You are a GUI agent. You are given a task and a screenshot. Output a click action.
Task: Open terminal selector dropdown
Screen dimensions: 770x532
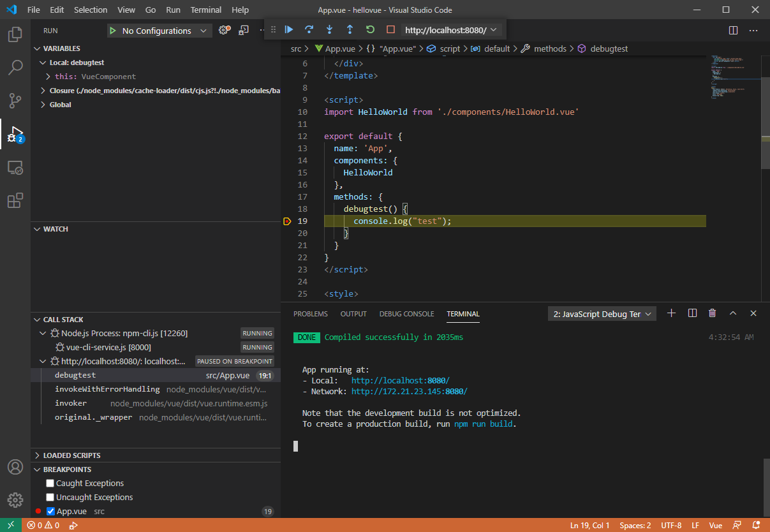click(x=602, y=314)
